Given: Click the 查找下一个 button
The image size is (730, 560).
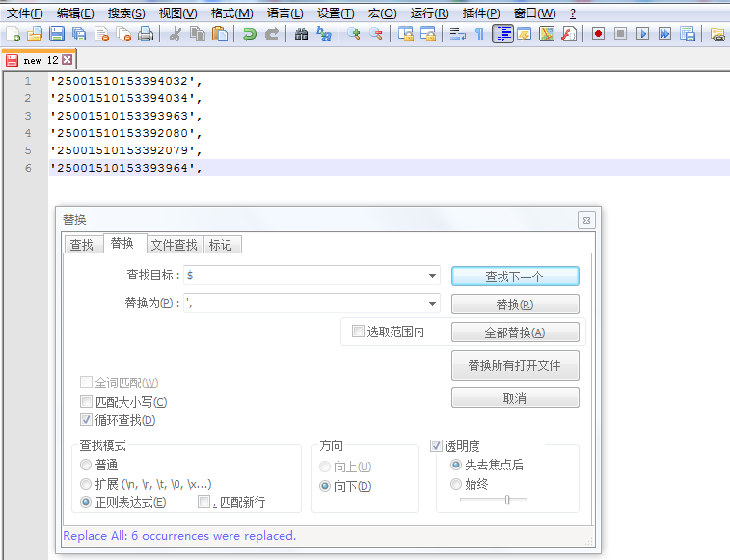Looking at the screenshot, I should pos(515,277).
